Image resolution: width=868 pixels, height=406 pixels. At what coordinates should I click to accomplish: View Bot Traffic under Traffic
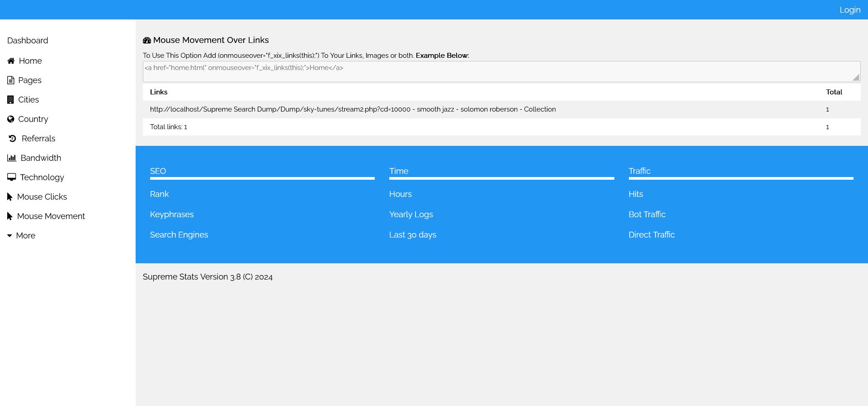[647, 215]
